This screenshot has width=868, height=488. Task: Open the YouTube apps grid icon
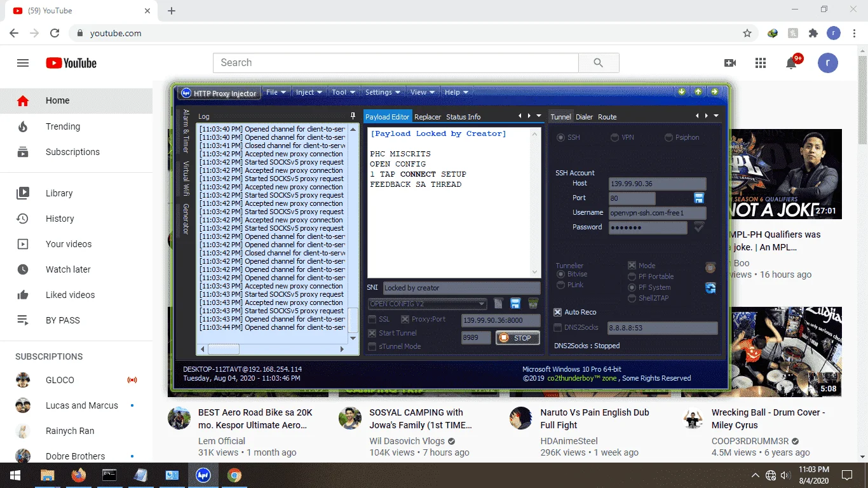[761, 63]
